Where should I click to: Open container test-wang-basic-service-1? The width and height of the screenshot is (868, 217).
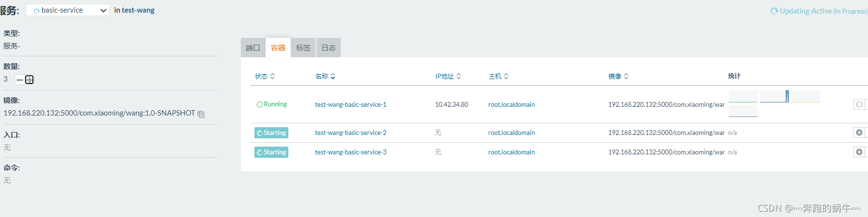351,104
